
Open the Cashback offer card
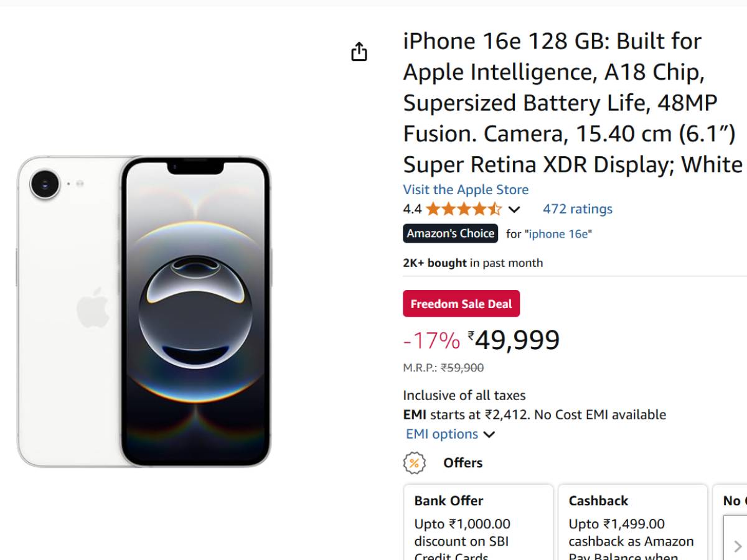pyautogui.click(x=632, y=523)
